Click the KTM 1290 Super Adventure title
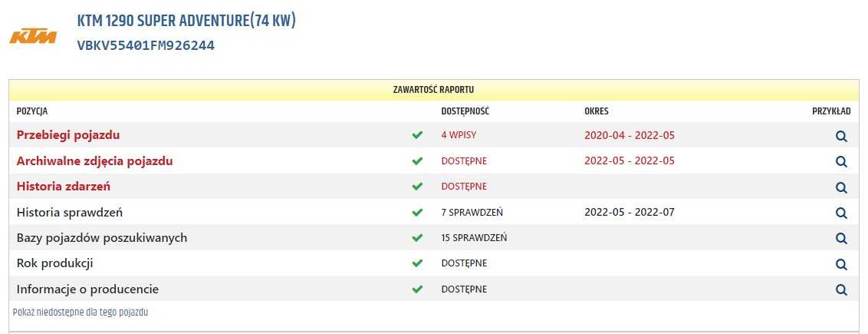Image resolution: width=868 pixels, height=334 pixels. point(186,21)
